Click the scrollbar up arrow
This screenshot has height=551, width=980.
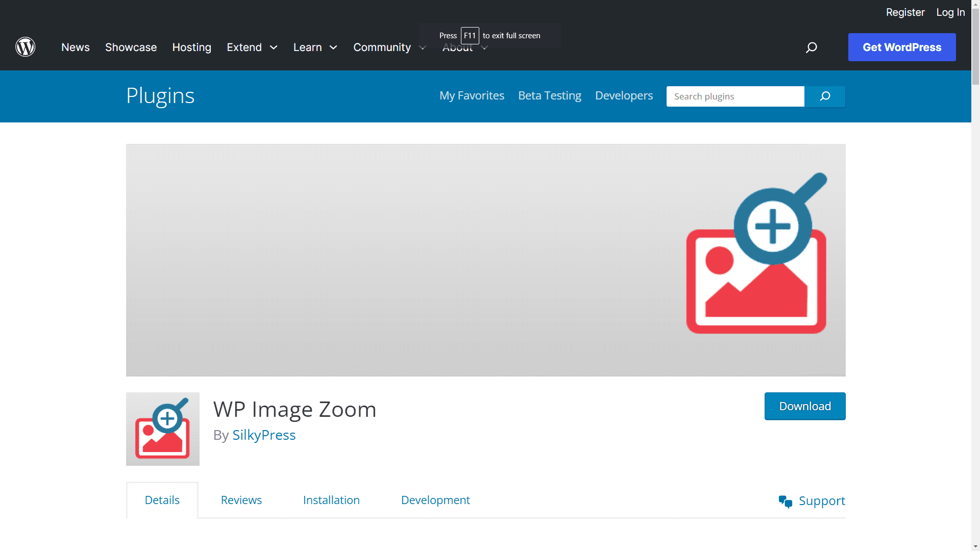click(x=975, y=4)
